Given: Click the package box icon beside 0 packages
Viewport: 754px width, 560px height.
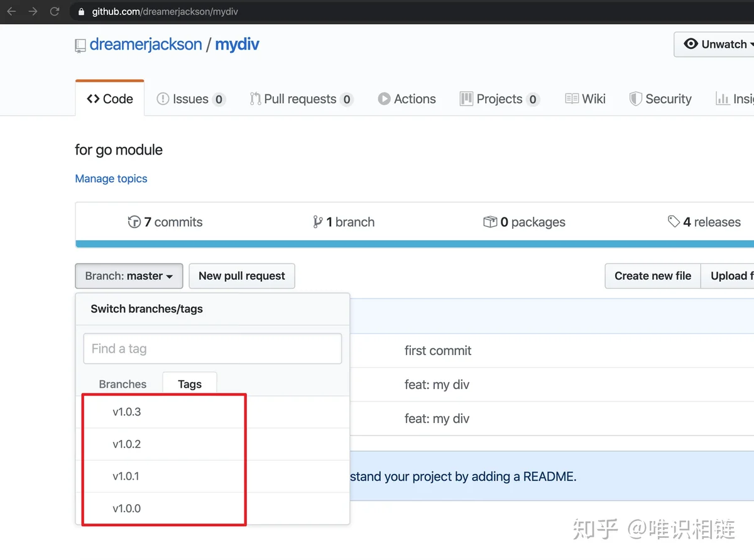Looking at the screenshot, I should click(490, 222).
